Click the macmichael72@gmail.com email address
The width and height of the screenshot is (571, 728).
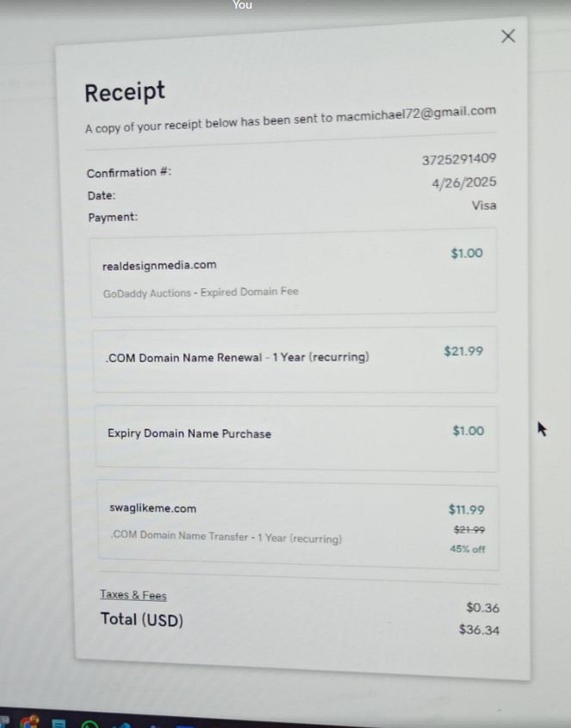[x=416, y=113]
